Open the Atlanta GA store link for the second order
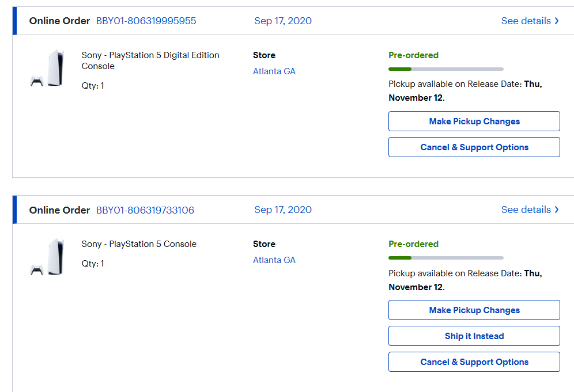 click(274, 260)
